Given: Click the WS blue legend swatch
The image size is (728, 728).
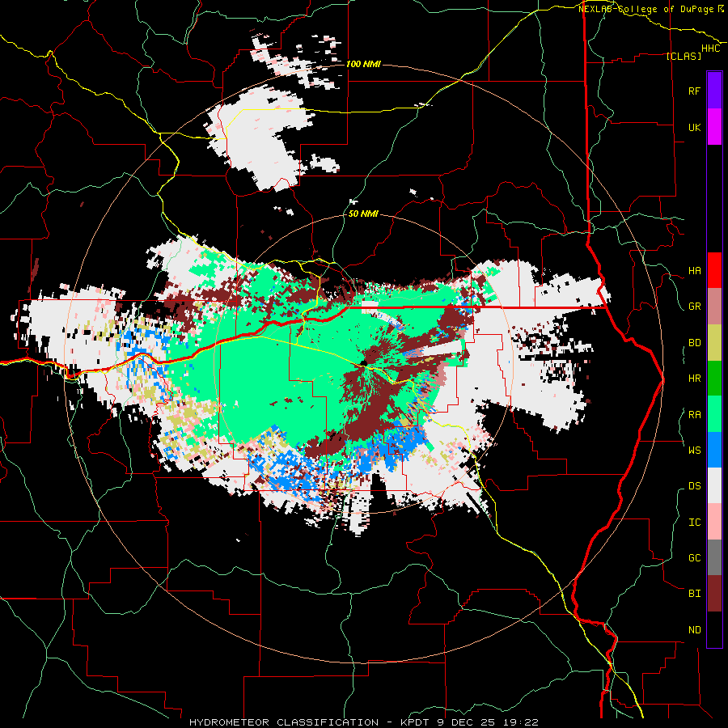Looking at the screenshot, I should [714, 450].
